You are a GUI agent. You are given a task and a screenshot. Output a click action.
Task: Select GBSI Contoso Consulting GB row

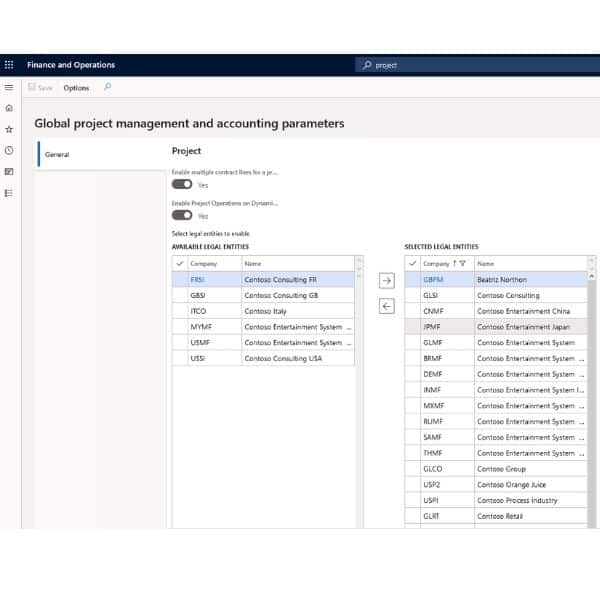coord(263,295)
